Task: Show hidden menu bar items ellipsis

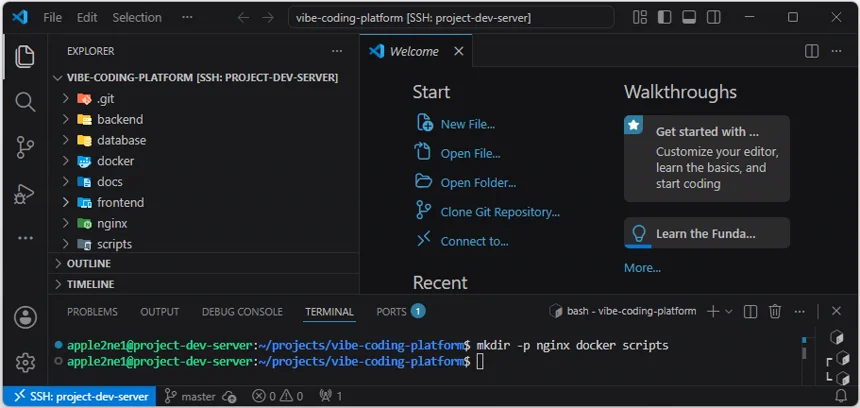Action: (187, 18)
